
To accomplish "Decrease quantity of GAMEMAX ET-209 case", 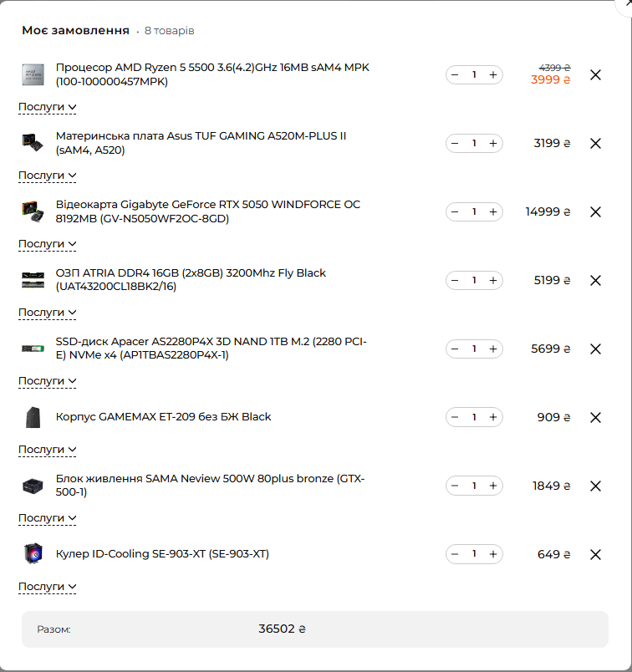I will click(x=455, y=417).
